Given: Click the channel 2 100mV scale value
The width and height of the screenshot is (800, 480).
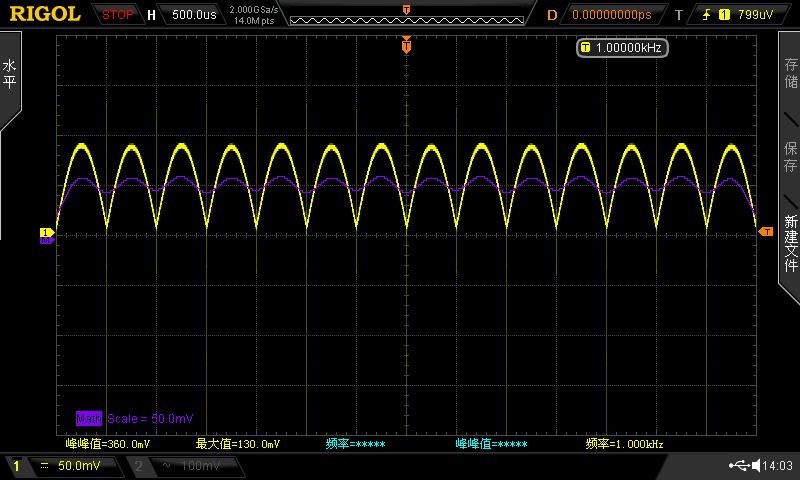Looking at the screenshot, I should (201, 466).
